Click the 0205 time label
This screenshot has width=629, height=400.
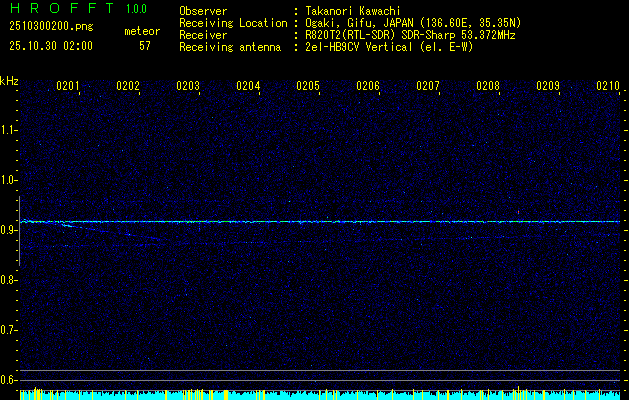pyautogui.click(x=308, y=87)
